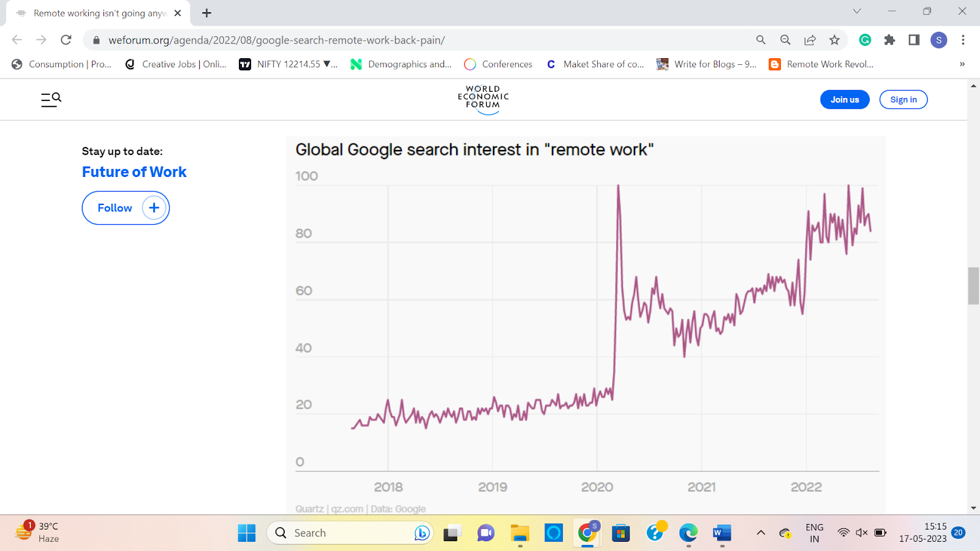Switch to Google Chrome on taskbar

pos(587,533)
